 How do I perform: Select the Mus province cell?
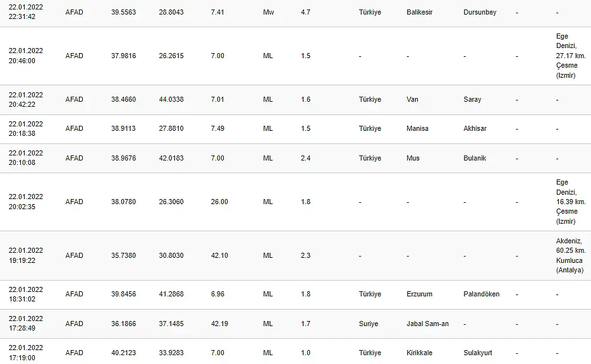tap(413, 158)
